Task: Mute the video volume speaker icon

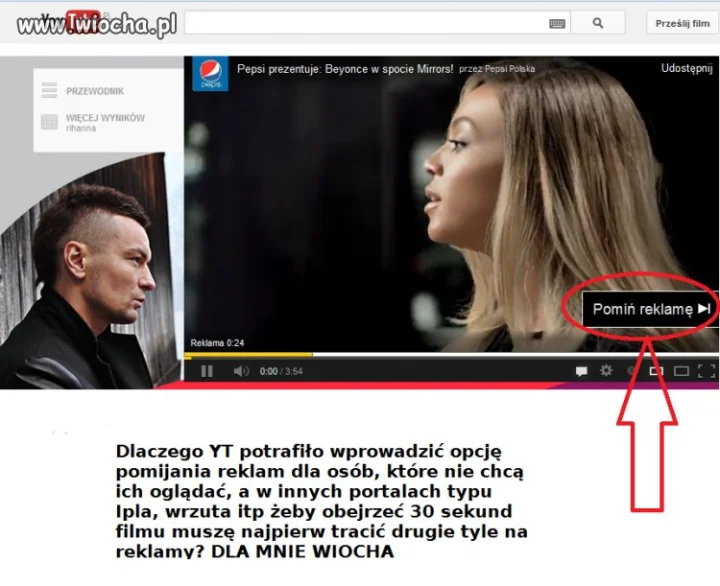Action: click(241, 371)
